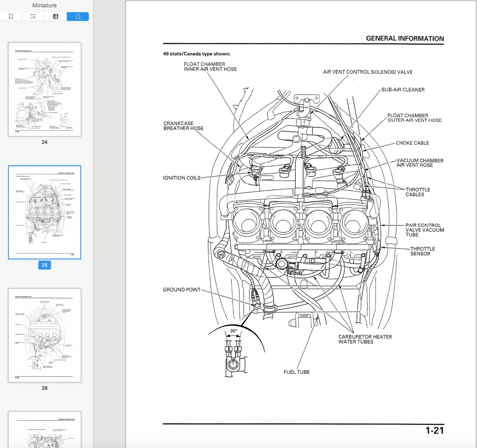Screen dimensions: 477x448
Task: Click the FLOAT CHAMBER INNER AIR VENT HOSE label
Action: pyautogui.click(x=210, y=67)
